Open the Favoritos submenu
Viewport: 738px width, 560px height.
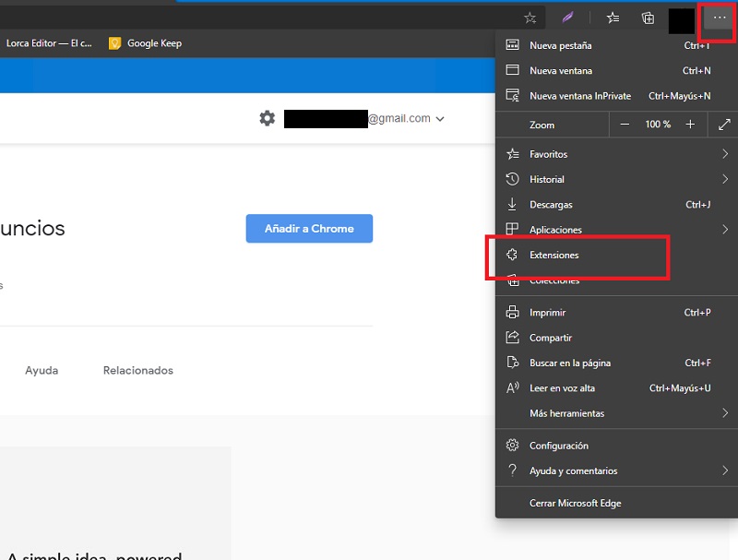point(616,154)
